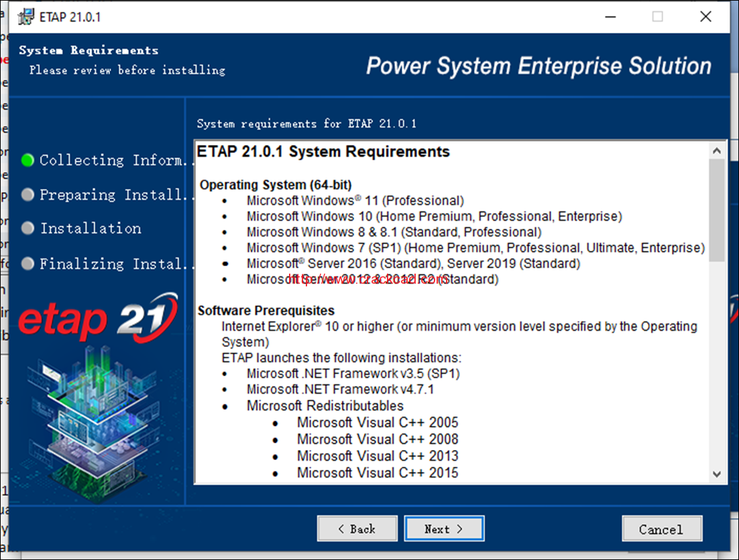
Task: Click the Back button
Action: (x=357, y=529)
